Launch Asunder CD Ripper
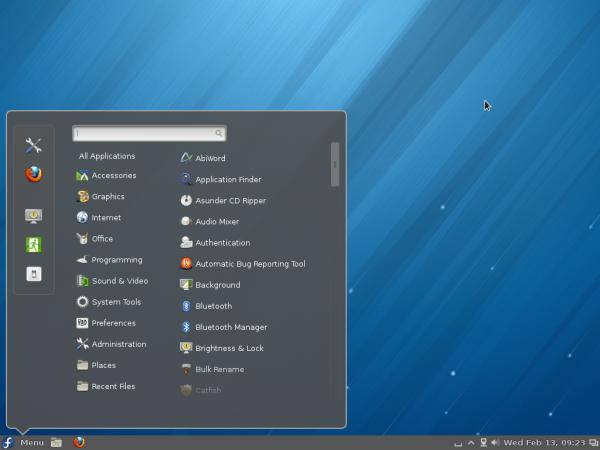 point(230,200)
